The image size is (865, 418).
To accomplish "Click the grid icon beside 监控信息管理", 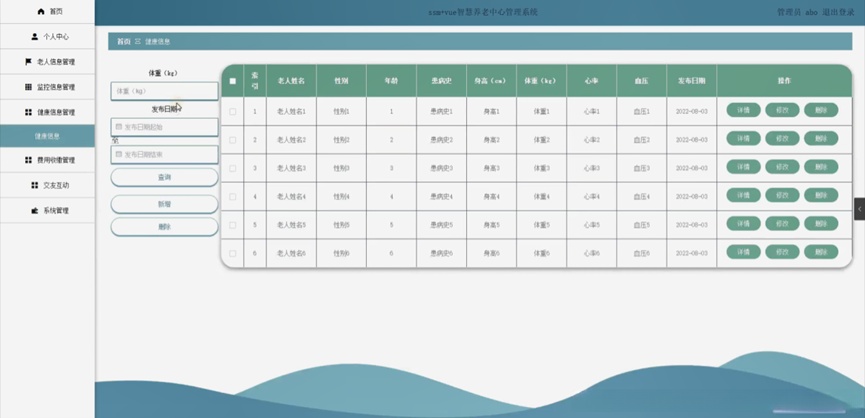I will click(28, 87).
